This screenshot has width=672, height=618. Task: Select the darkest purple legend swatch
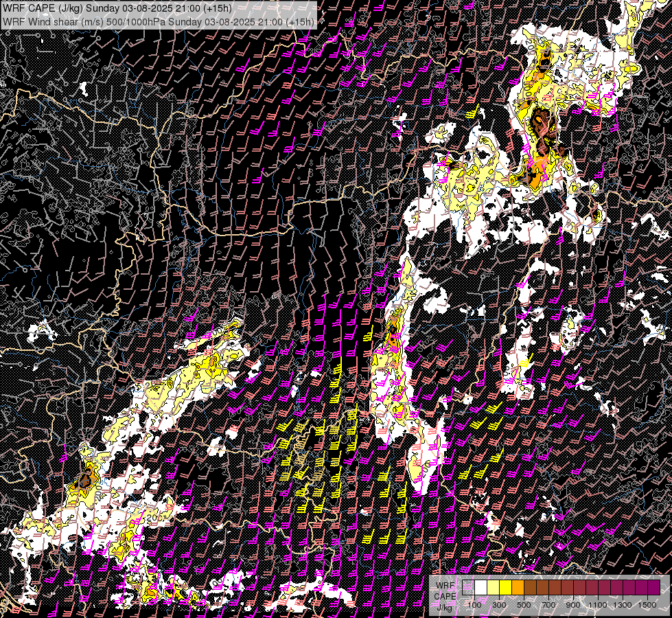tap(653, 588)
